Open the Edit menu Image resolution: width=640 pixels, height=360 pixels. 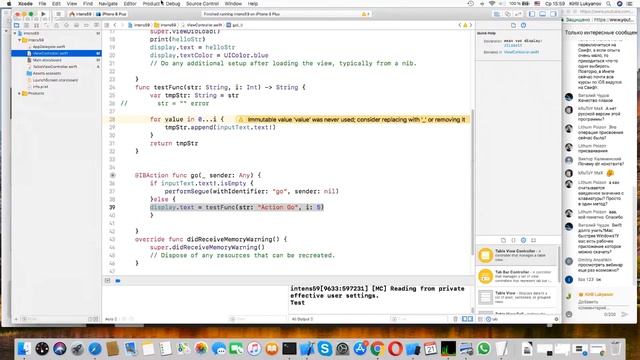pyautogui.click(x=56, y=4)
